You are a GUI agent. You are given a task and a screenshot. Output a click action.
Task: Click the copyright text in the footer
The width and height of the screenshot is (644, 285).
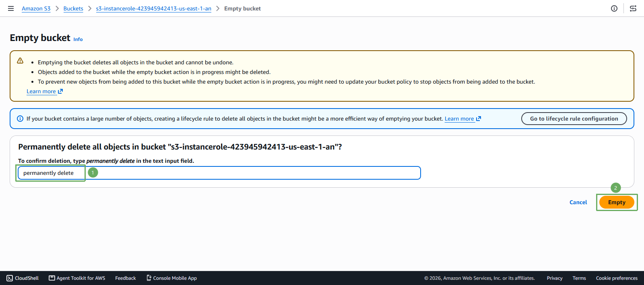click(479, 278)
